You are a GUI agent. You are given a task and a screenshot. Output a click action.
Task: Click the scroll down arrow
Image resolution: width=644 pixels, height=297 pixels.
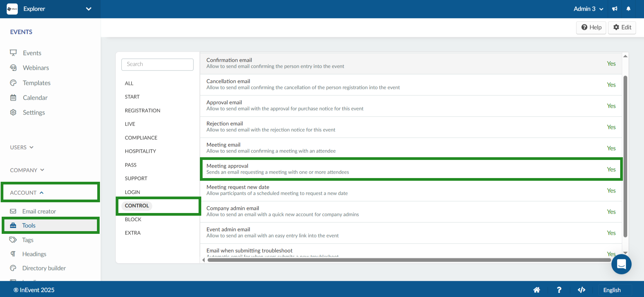625,253
